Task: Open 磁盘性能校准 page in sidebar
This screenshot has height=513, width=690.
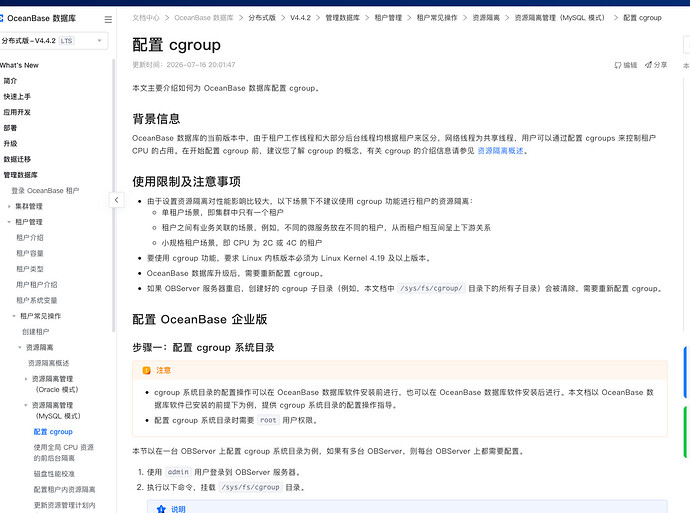Action: (54, 474)
